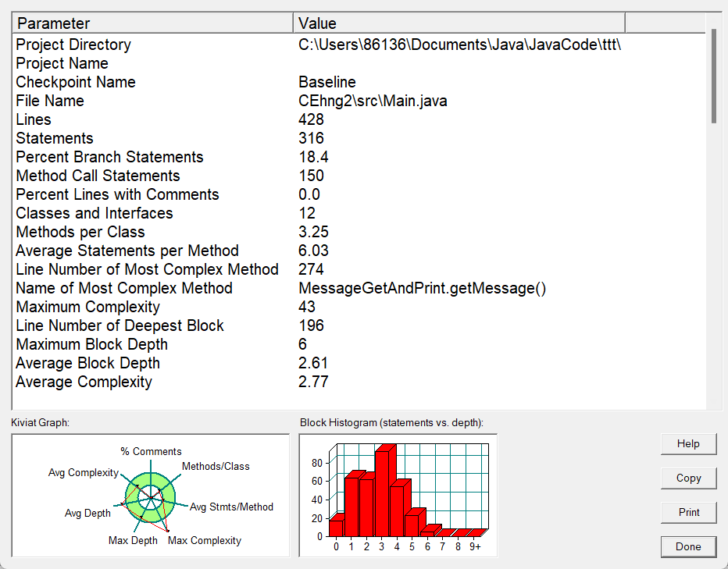Select the File Name row label
The image size is (728, 569).
coord(50,101)
